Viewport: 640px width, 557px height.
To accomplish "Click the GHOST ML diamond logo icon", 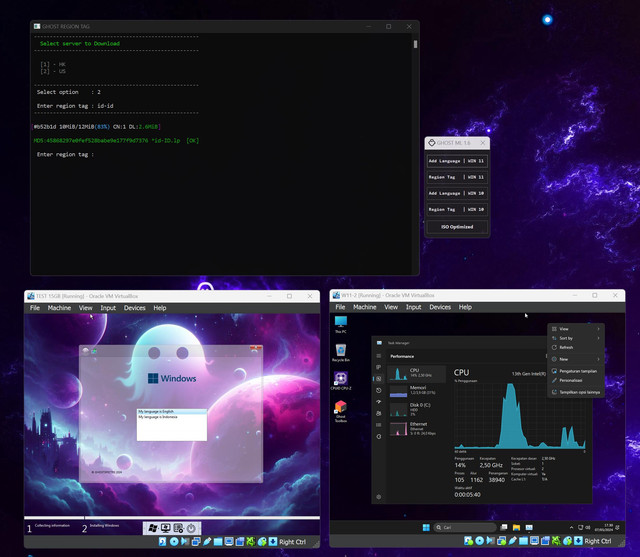I will pos(431,143).
